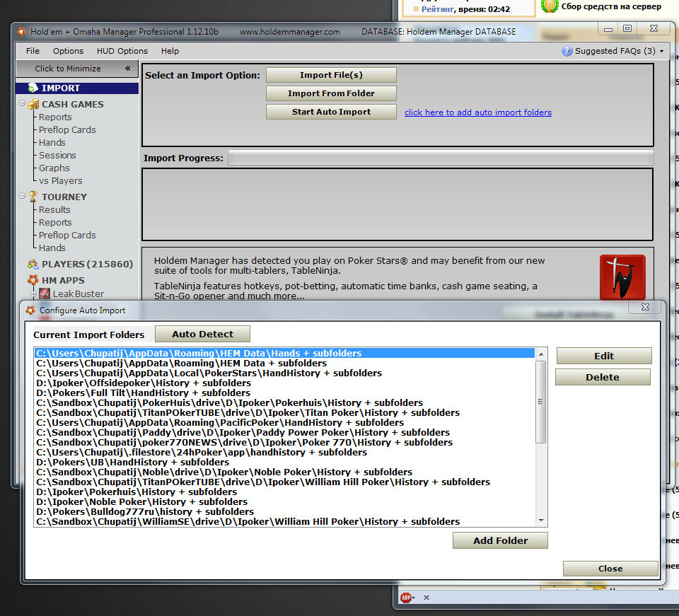Click the Import section icon in the sidebar
The width and height of the screenshot is (679, 616).
tap(33, 88)
